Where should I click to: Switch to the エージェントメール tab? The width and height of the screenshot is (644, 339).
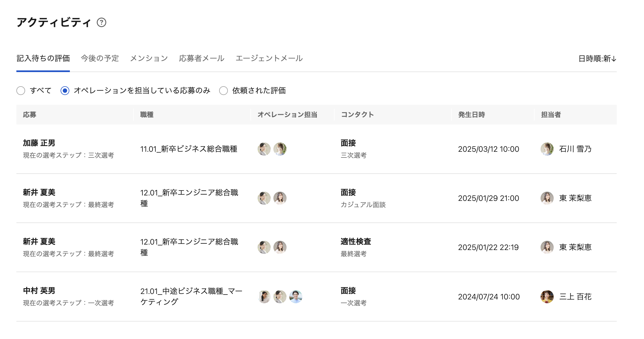tap(269, 58)
